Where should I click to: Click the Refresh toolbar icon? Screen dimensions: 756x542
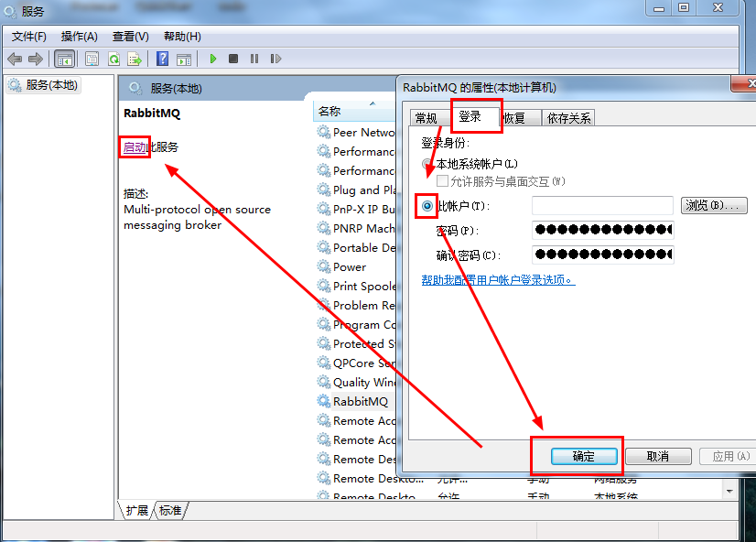(x=113, y=59)
